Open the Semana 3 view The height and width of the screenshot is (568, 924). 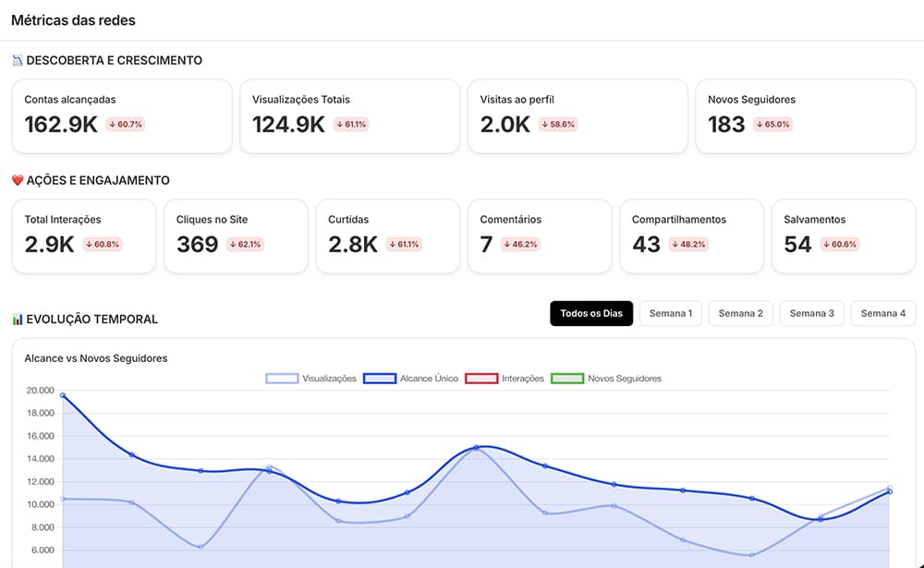(812, 313)
